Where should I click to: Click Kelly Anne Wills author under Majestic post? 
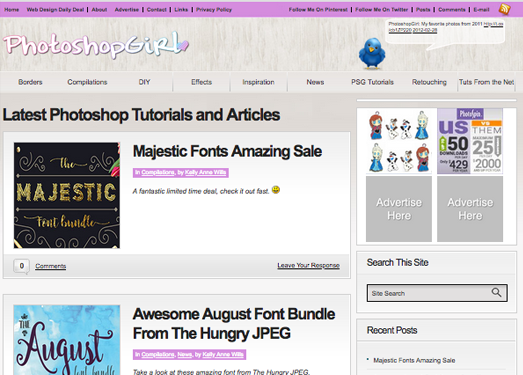[x=205, y=172]
